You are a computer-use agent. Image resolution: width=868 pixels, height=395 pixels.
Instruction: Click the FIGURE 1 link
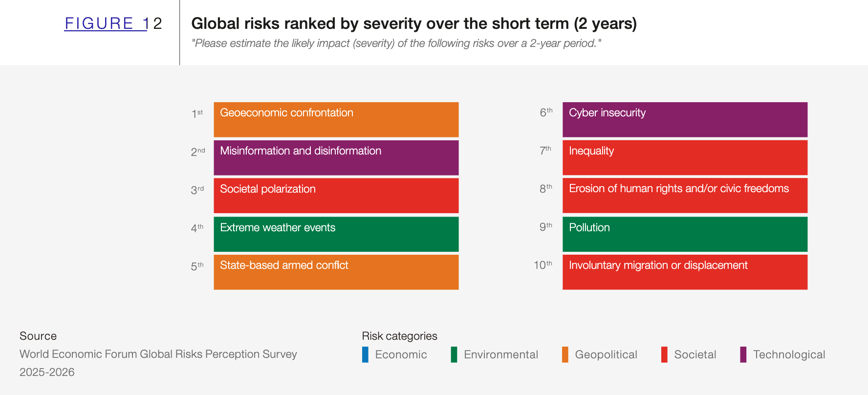click(x=106, y=23)
